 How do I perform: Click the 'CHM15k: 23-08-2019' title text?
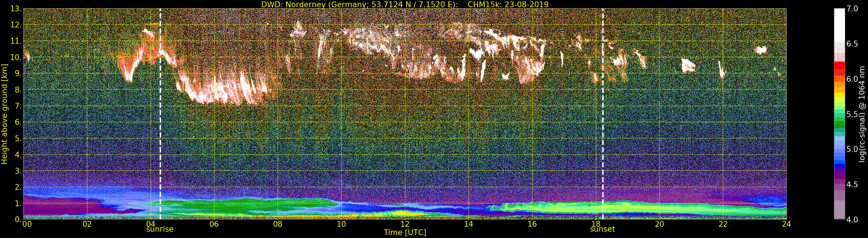click(x=508, y=4)
